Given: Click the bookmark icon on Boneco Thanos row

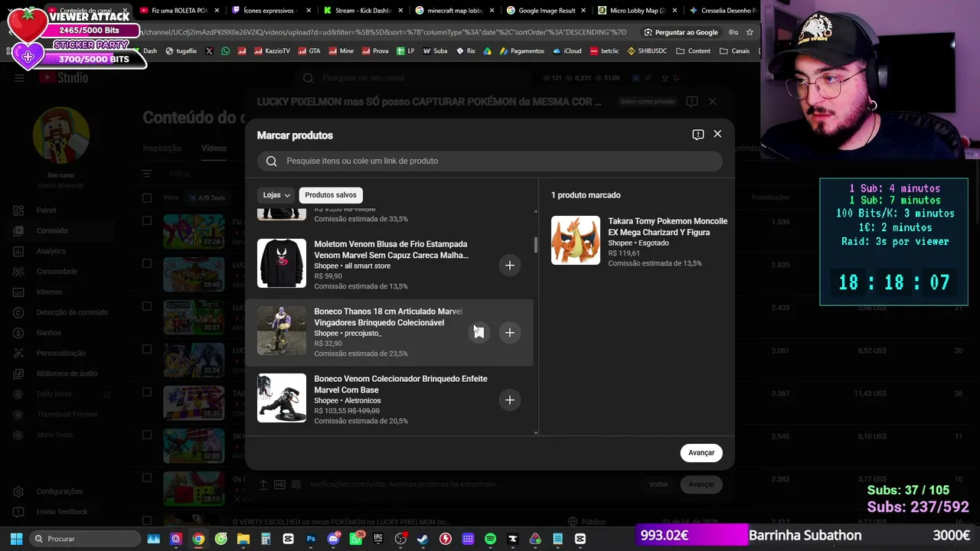Looking at the screenshot, I should tap(479, 332).
